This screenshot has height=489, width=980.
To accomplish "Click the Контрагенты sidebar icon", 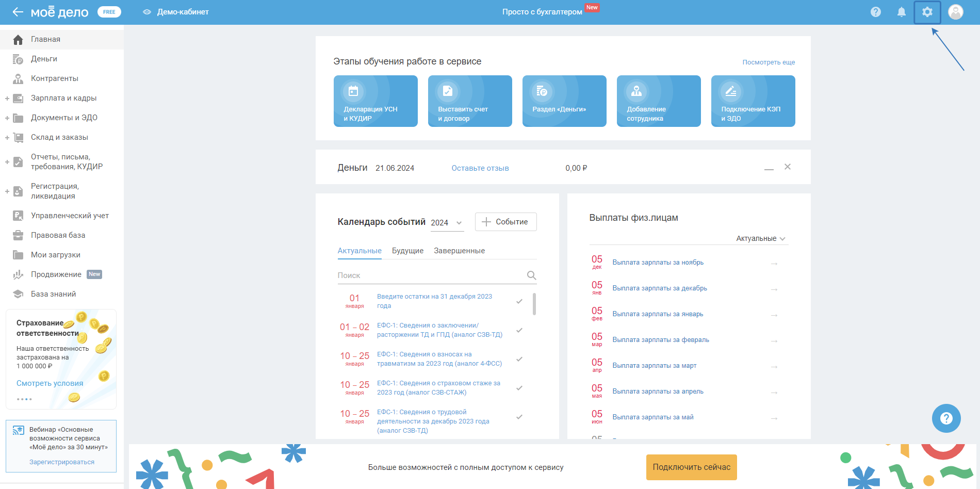I will (18, 79).
